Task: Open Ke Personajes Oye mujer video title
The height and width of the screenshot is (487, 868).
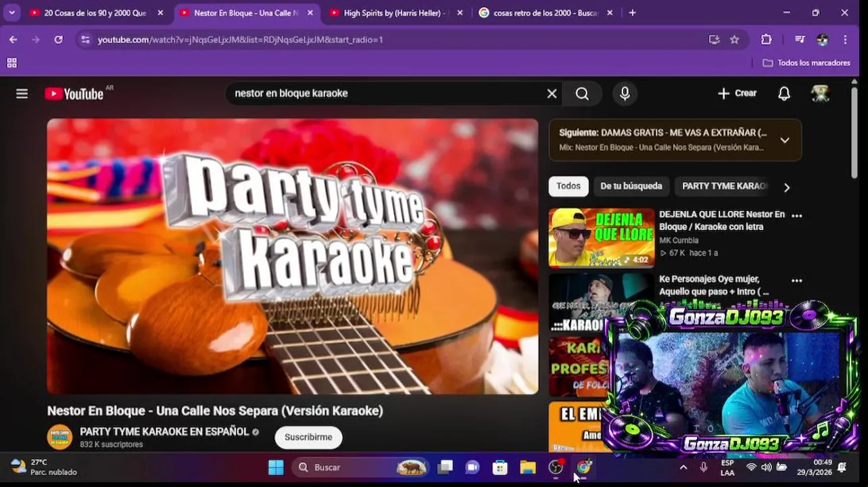Action: pyautogui.click(x=714, y=285)
